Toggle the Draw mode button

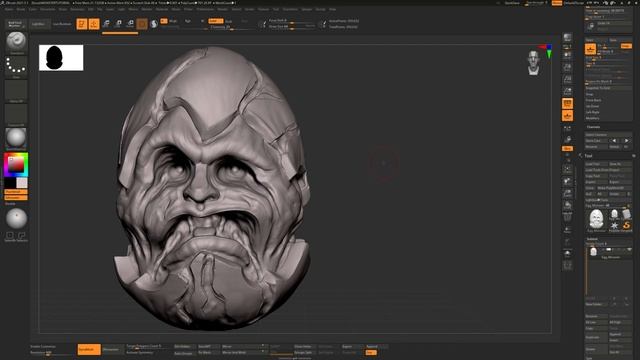[x=94, y=24]
